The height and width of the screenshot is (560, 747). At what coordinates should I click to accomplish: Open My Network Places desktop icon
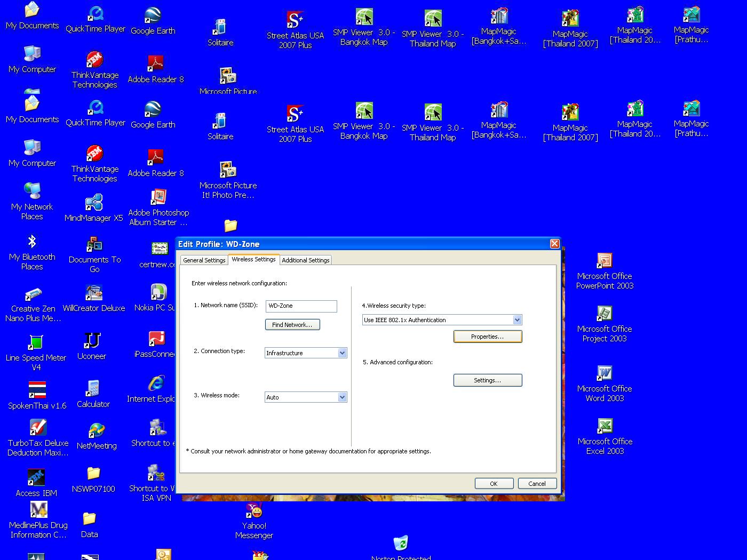coord(32,201)
